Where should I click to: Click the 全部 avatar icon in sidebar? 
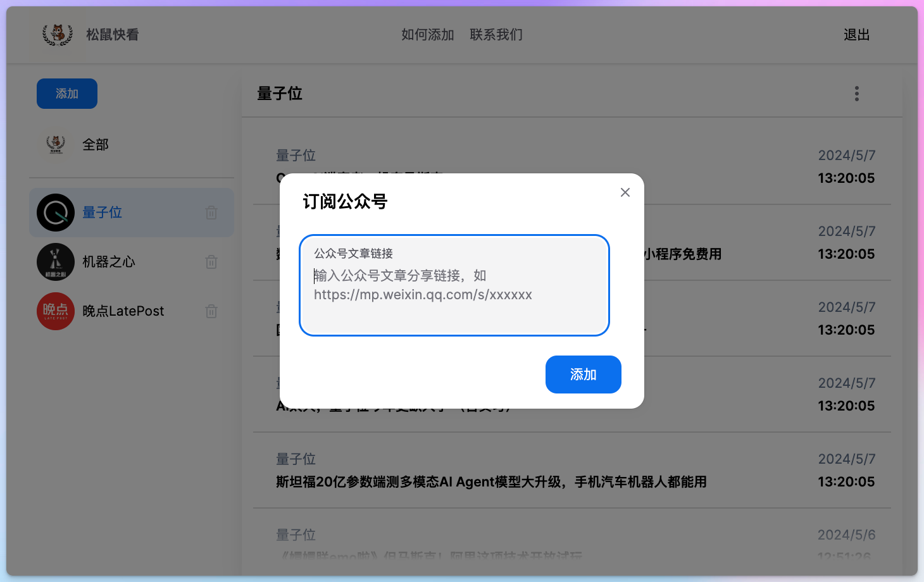tap(56, 144)
